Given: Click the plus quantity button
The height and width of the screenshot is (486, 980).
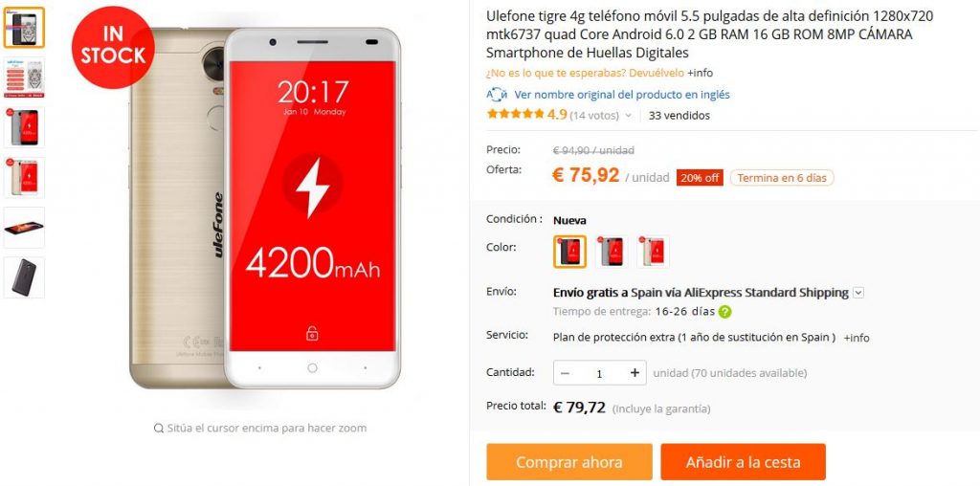Looking at the screenshot, I should pyautogui.click(x=635, y=373).
